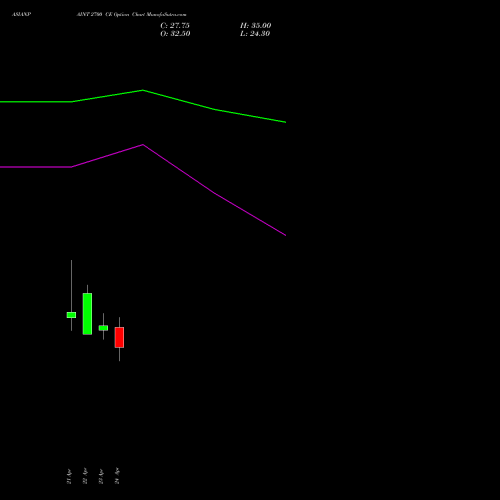Click the green indicator line

(x=143, y=90)
